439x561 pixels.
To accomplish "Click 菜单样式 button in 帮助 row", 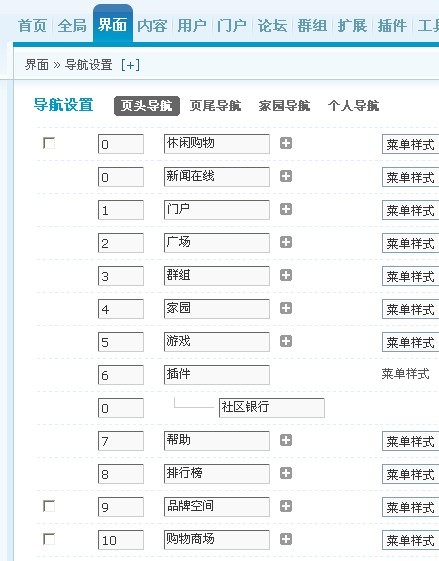I will point(410,441).
